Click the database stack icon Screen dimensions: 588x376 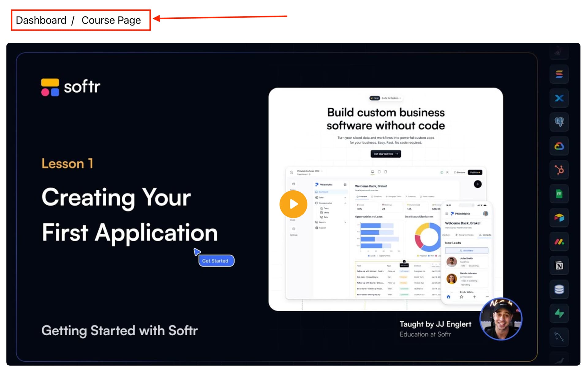coord(559,289)
